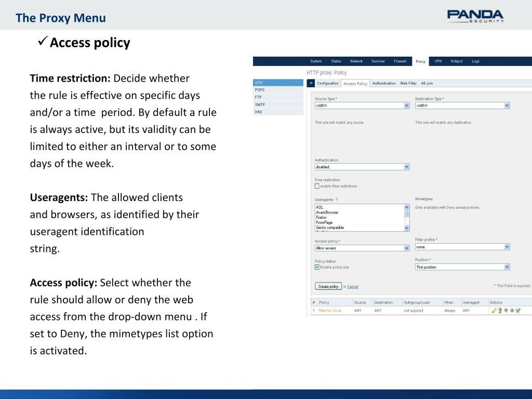Click the Panda Security logo

475,16
